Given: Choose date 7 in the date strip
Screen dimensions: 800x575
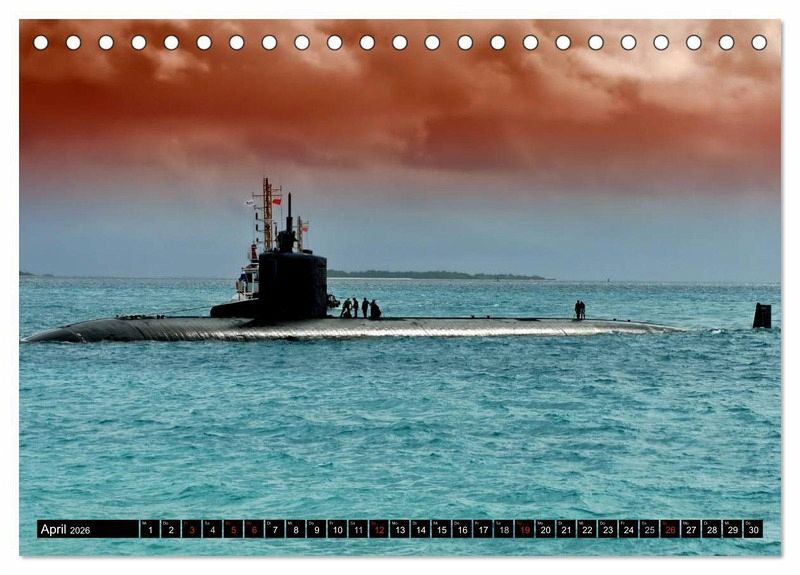Looking at the screenshot, I should (x=275, y=529).
